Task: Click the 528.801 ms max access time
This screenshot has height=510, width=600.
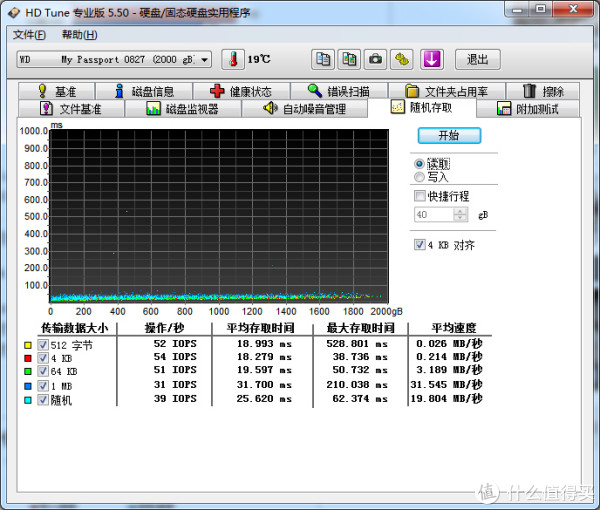Action: (x=357, y=344)
